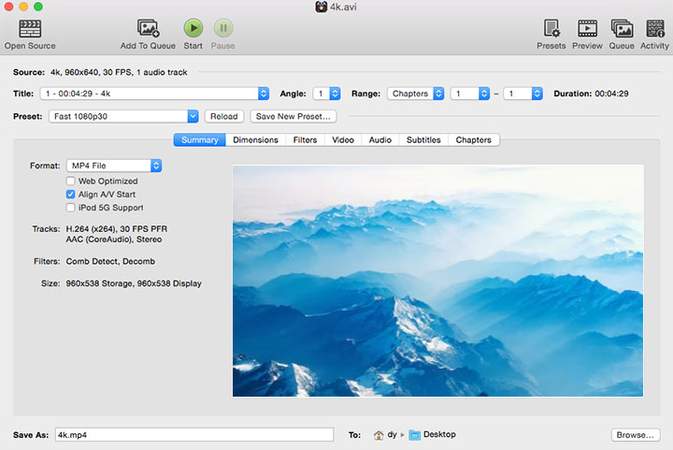The width and height of the screenshot is (673, 450).
Task: Uncheck the Align A/V Start checkbox
Action: click(71, 194)
